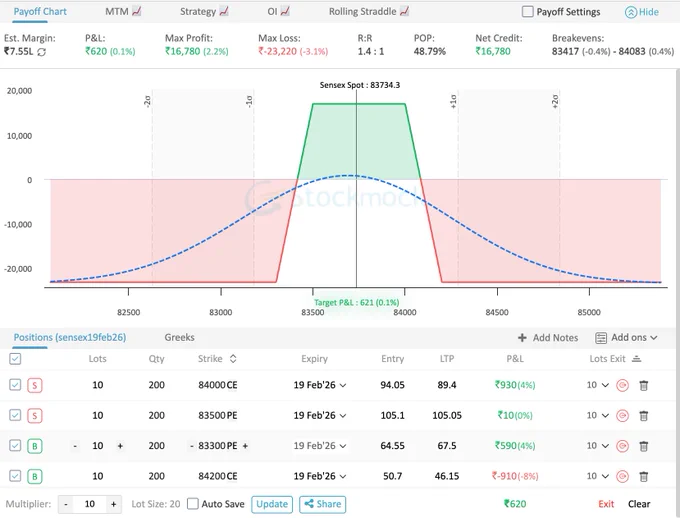
Task: Open expiry dropdown for 84200CE row
Action: coord(320,476)
